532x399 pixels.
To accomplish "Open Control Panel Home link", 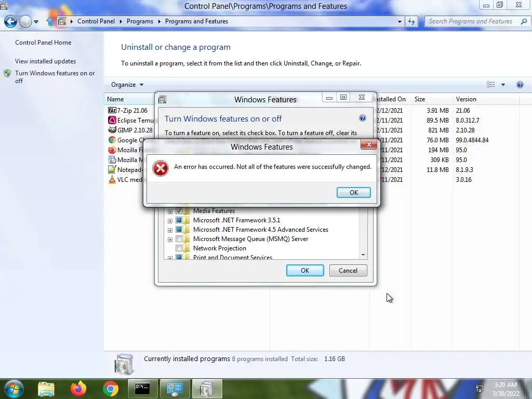I will pos(43,43).
